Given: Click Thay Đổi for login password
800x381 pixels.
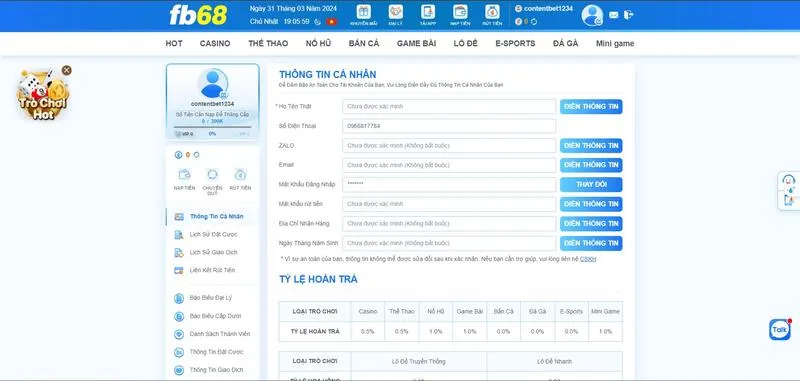Looking at the screenshot, I should pos(591,185).
